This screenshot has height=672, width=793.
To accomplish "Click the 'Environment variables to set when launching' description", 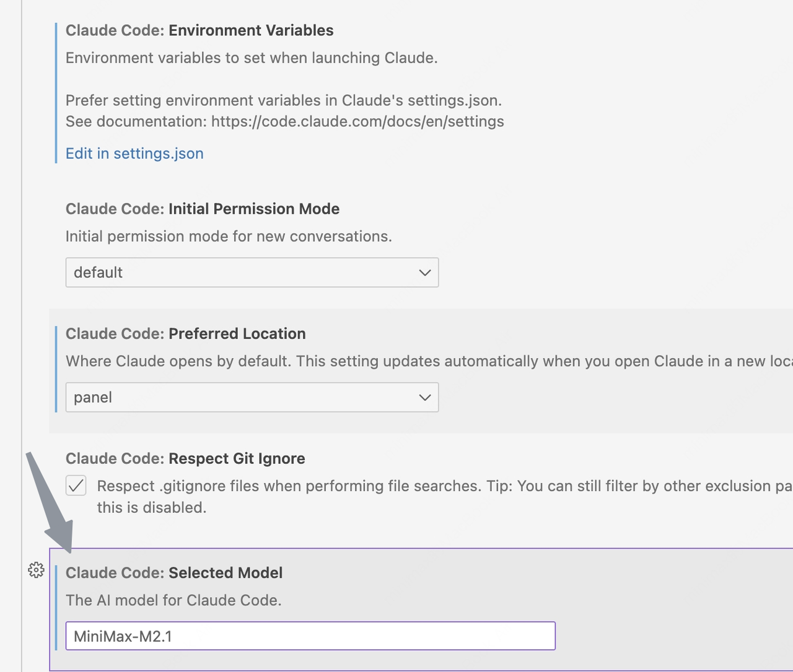I will (x=252, y=58).
